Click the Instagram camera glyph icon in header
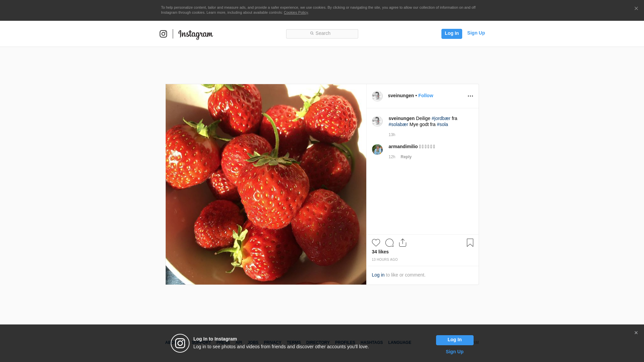644x362 pixels. pyautogui.click(x=163, y=34)
